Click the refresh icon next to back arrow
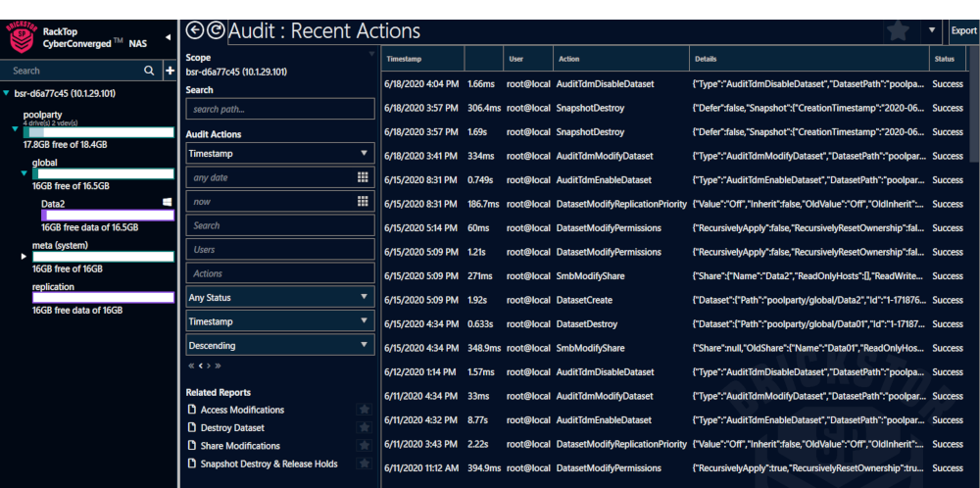 pos(215,31)
